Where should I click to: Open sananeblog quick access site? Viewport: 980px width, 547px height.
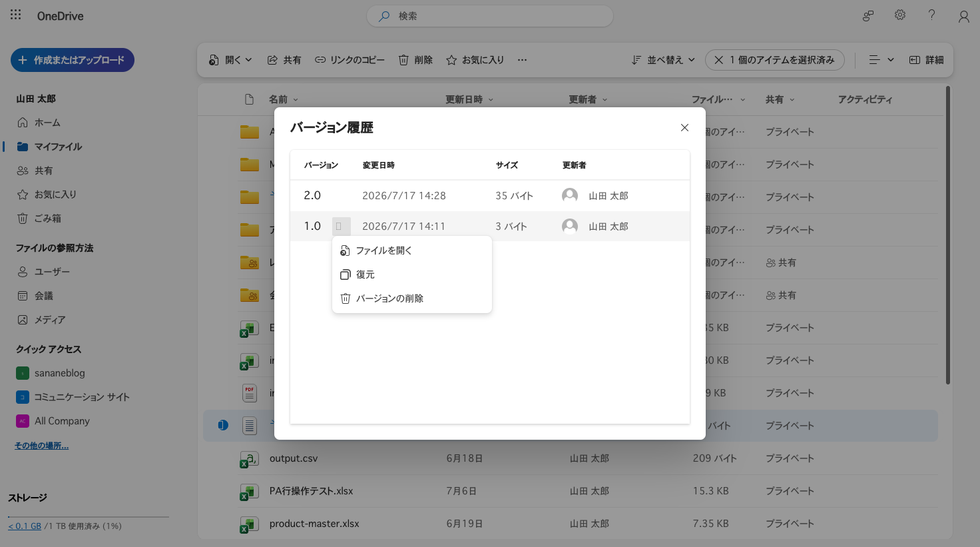tap(51, 373)
